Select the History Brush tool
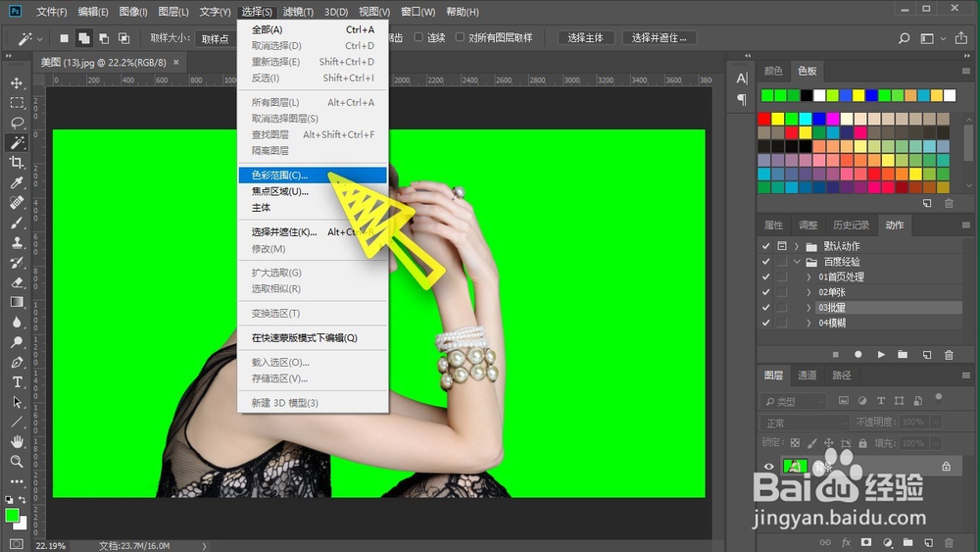The width and height of the screenshot is (980, 552). coord(17,263)
